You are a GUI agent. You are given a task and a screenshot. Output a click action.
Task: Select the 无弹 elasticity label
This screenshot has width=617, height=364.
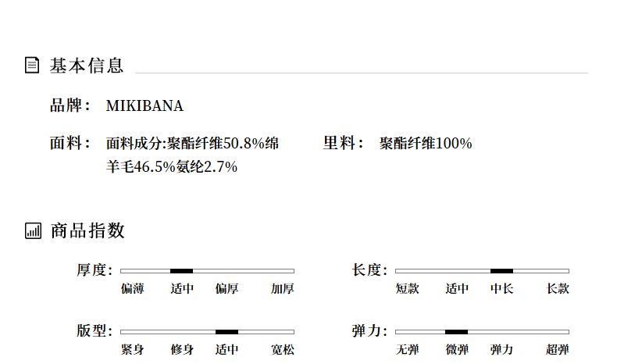[408, 350]
